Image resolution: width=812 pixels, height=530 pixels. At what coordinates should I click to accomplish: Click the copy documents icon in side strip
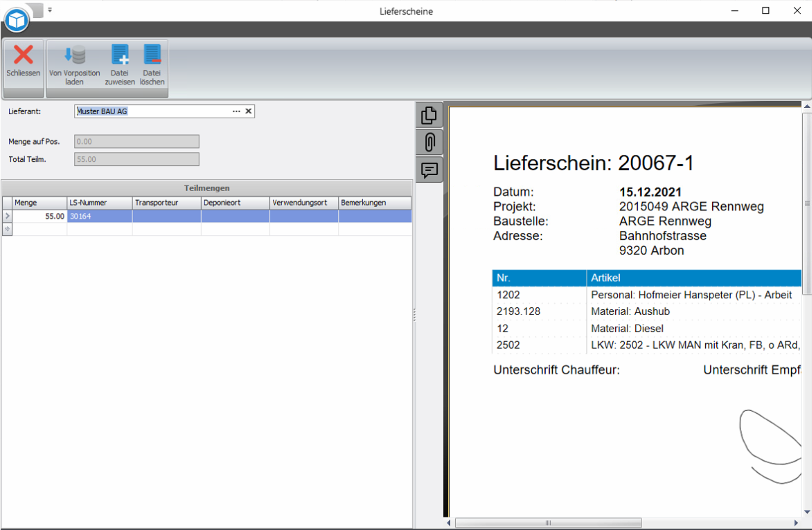tap(429, 115)
